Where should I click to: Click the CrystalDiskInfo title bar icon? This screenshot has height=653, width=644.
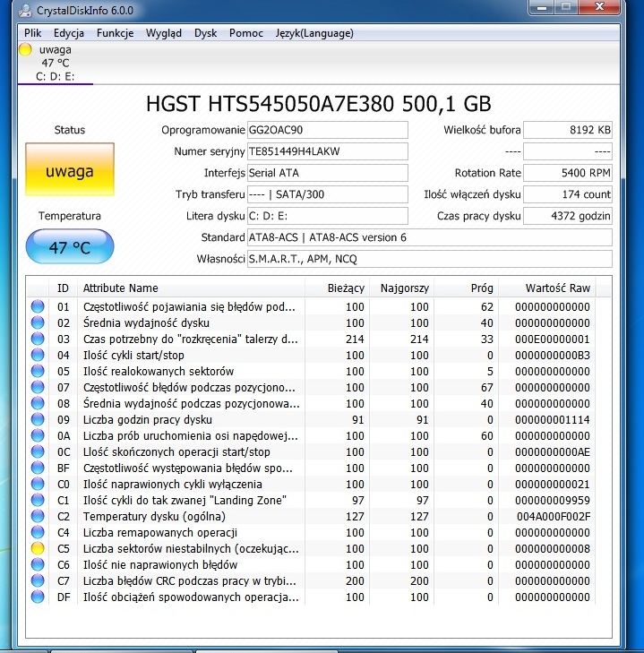point(25,10)
